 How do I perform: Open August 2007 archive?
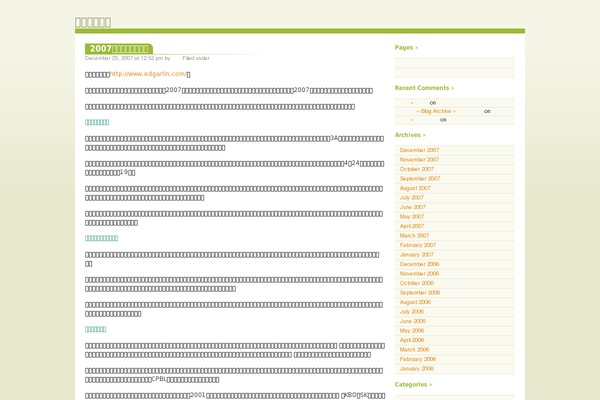415,188
